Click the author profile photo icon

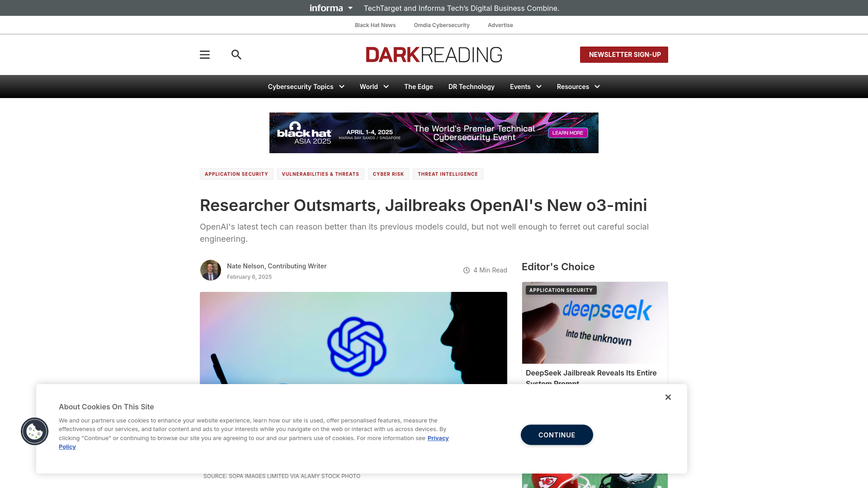tap(210, 270)
